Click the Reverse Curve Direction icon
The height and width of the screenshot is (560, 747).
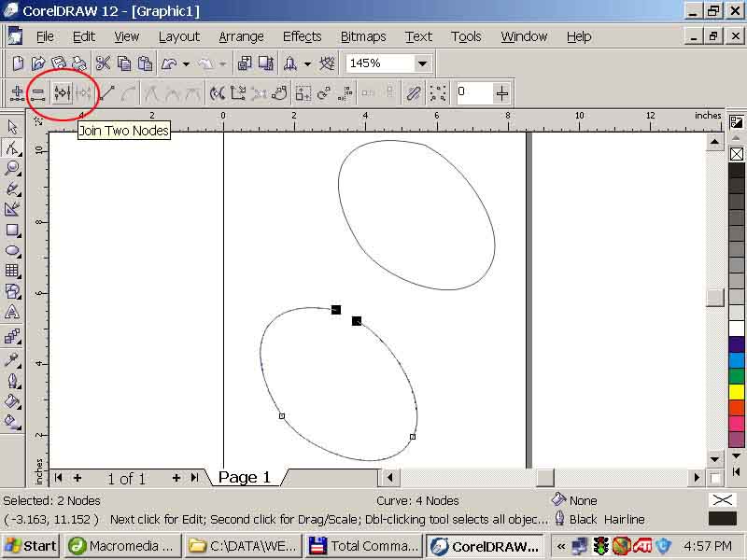click(218, 93)
